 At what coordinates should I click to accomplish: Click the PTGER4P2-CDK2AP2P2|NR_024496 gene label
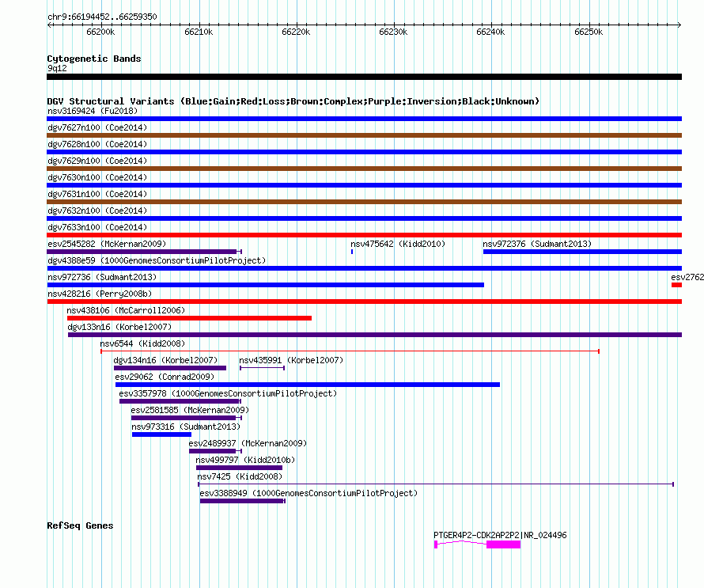coord(500,536)
